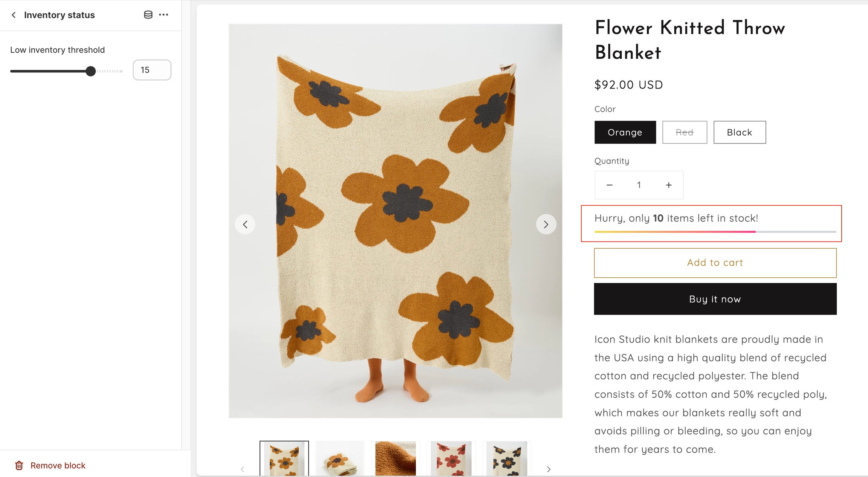The height and width of the screenshot is (477, 868).
Task: Decrease quantity with the minus button
Action: [610, 185]
